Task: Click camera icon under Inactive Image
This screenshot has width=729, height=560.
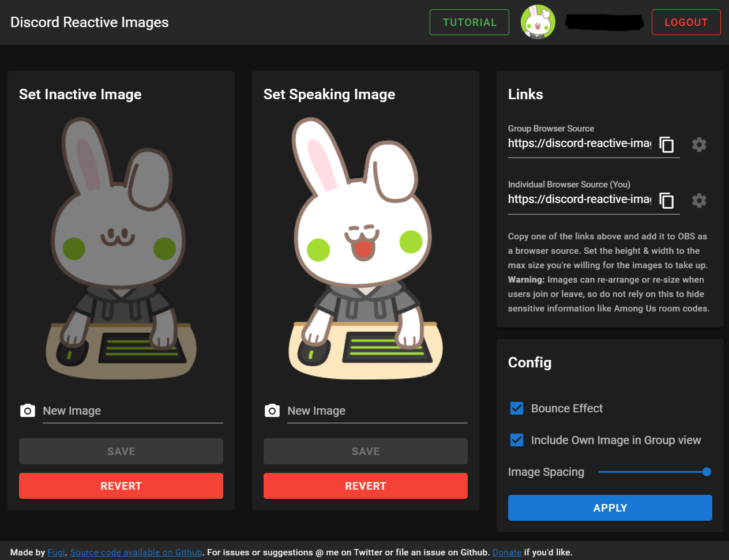Action: click(x=28, y=411)
